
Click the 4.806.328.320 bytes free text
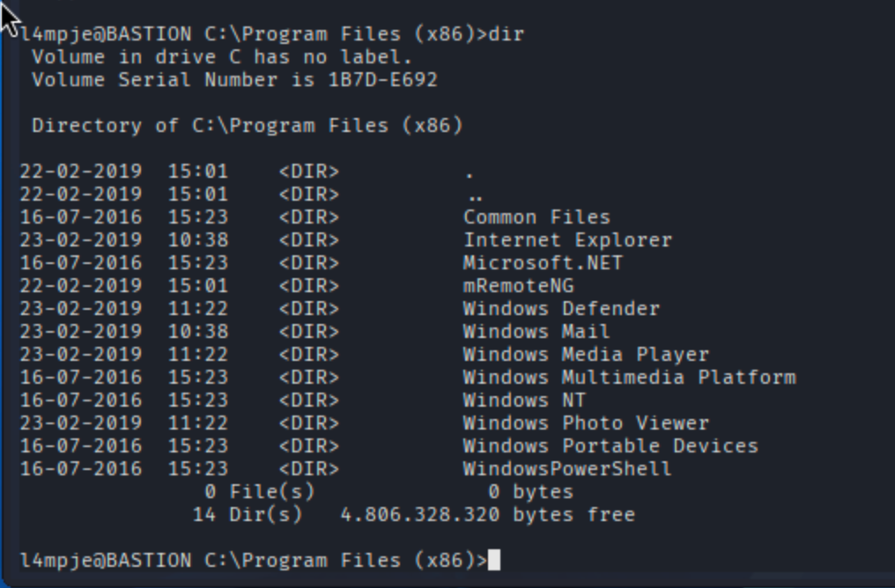click(x=487, y=515)
